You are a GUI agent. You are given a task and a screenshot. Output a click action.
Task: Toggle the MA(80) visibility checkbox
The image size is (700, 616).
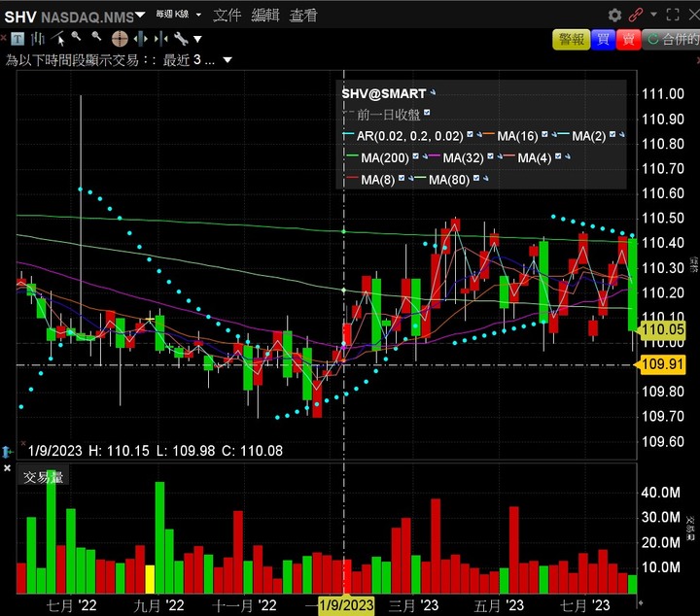point(476,178)
